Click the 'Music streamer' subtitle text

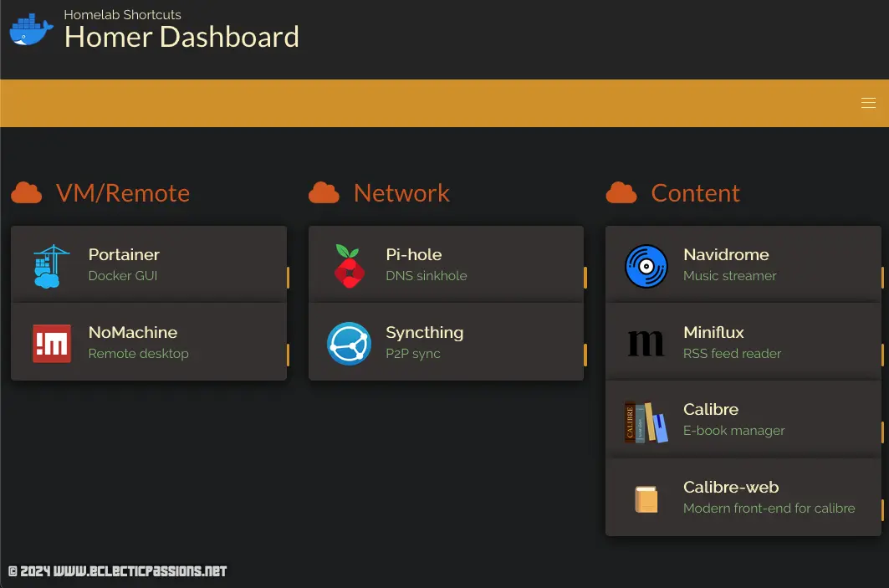pyautogui.click(x=730, y=275)
